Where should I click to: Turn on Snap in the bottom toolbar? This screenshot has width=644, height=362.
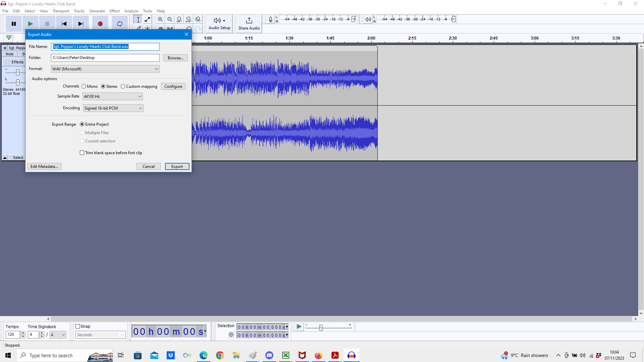click(78, 326)
